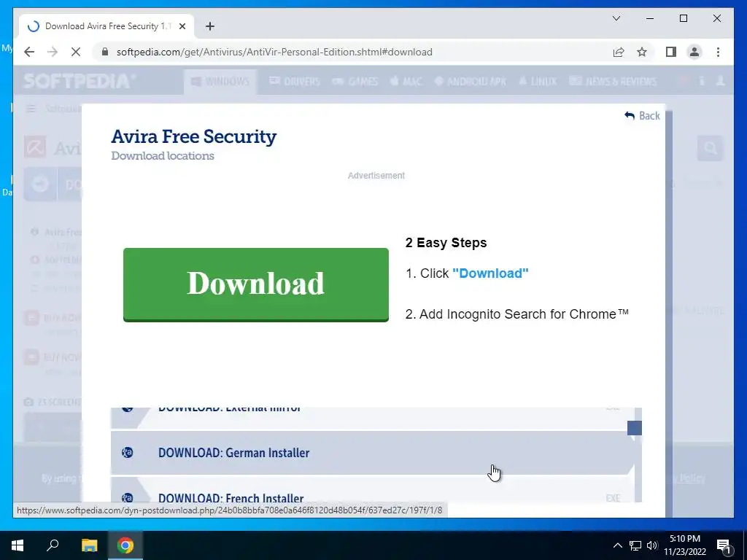This screenshot has height=560, width=747.
Task: Click "Avira Free Security" dialog heading
Action: point(194,136)
